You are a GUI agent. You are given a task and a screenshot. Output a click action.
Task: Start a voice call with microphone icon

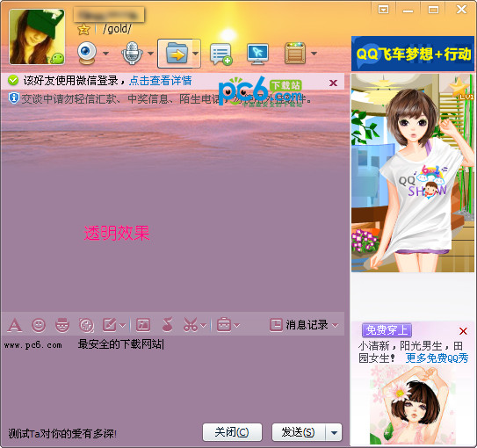coord(132,54)
